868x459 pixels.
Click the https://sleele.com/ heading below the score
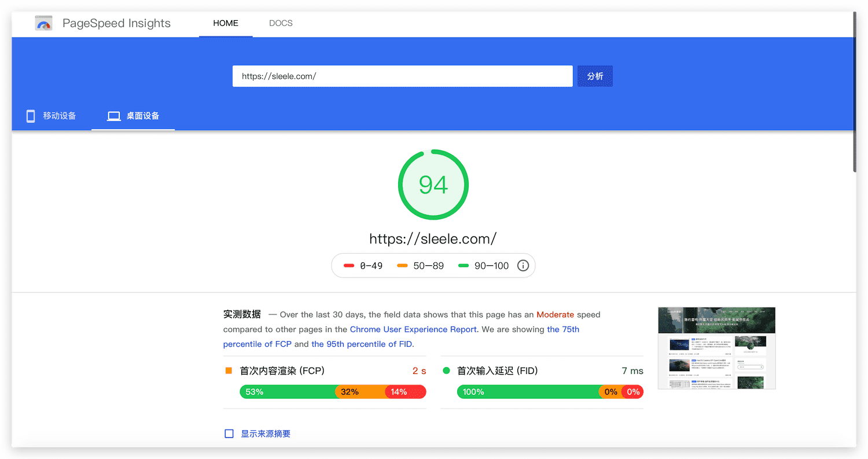coord(433,239)
